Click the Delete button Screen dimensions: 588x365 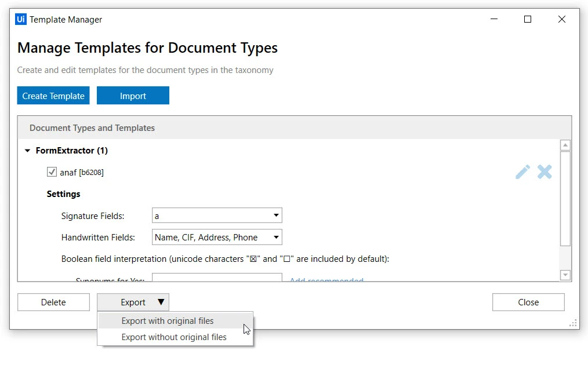(53, 302)
